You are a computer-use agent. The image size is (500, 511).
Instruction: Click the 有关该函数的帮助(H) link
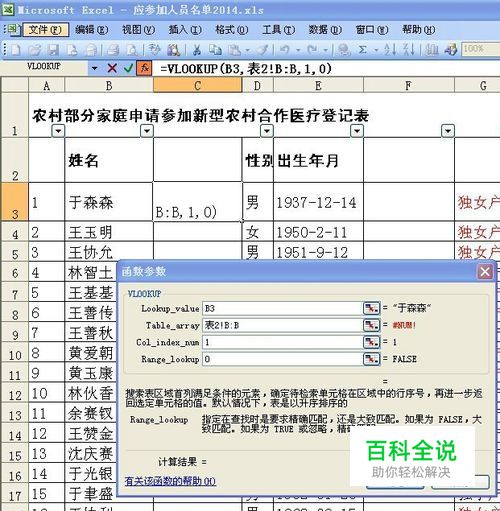170,481
